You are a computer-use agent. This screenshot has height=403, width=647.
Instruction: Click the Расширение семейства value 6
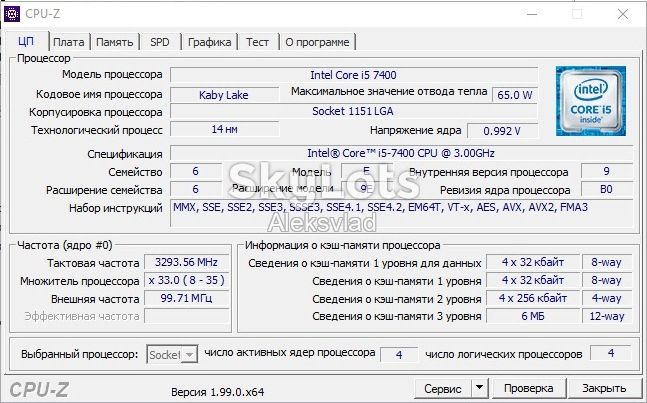196,189
